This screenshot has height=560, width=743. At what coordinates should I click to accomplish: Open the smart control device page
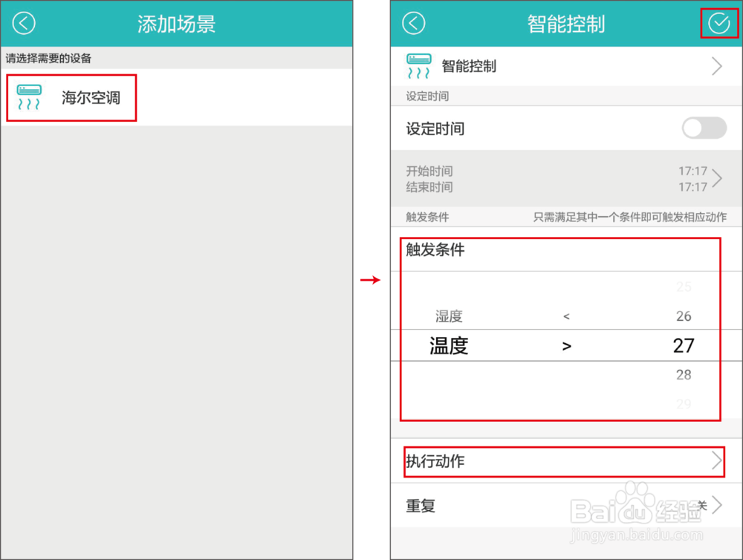[565, 66]
